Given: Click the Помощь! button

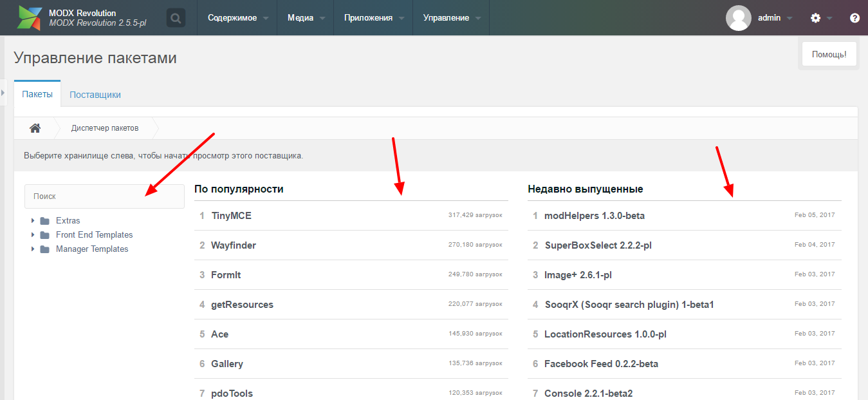Looking at the screenshot, I should tap(829, 55).
